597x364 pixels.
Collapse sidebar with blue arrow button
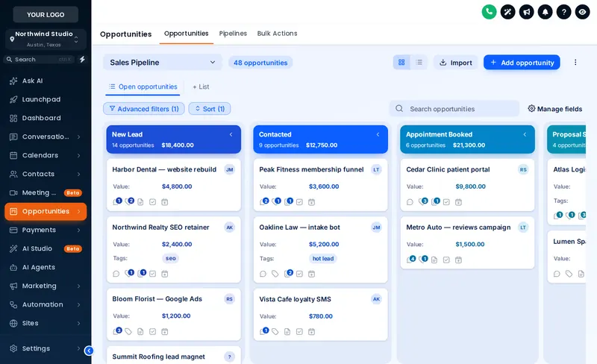[89, 351]
